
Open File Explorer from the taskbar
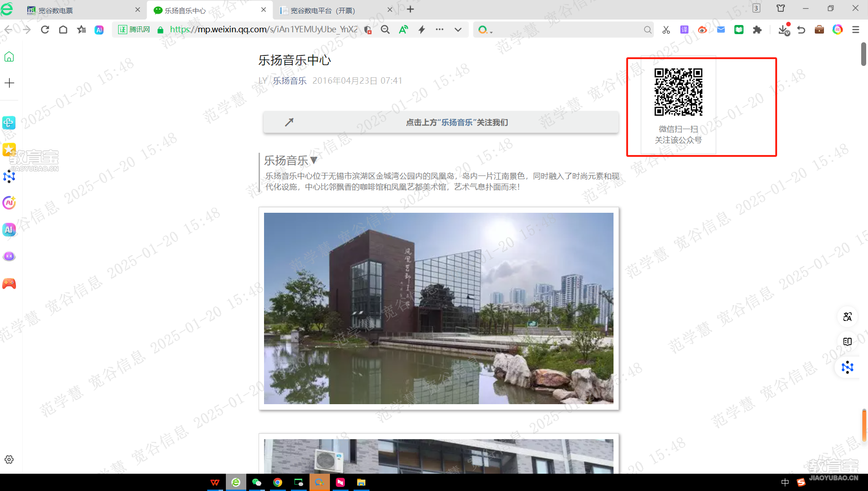[x=361, y=482]
